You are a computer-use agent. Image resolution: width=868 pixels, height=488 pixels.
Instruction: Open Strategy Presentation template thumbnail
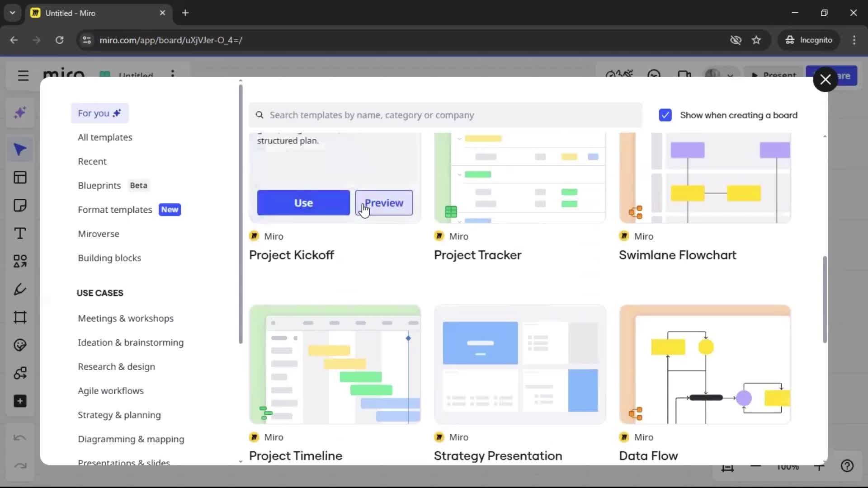click(x=520, y=365)
